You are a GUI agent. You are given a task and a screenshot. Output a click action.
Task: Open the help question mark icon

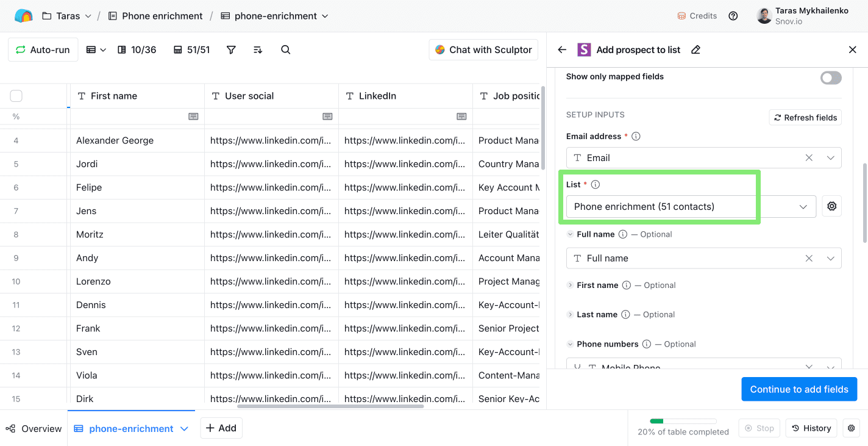[733, 16]
